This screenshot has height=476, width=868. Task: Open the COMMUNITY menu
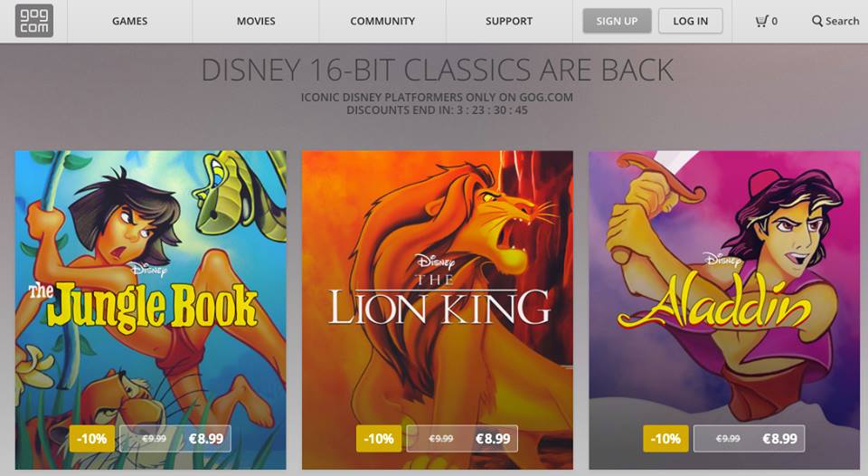[382, 21]
